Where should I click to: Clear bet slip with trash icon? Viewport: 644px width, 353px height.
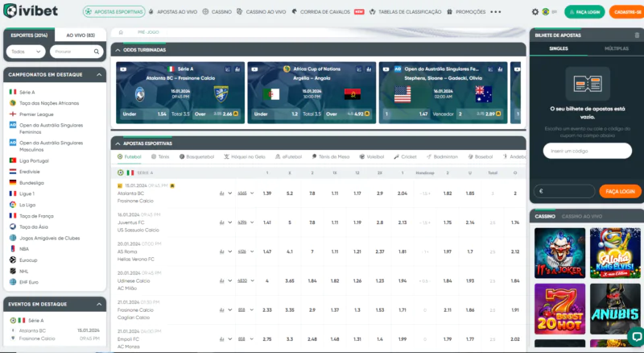click(637, 35)
